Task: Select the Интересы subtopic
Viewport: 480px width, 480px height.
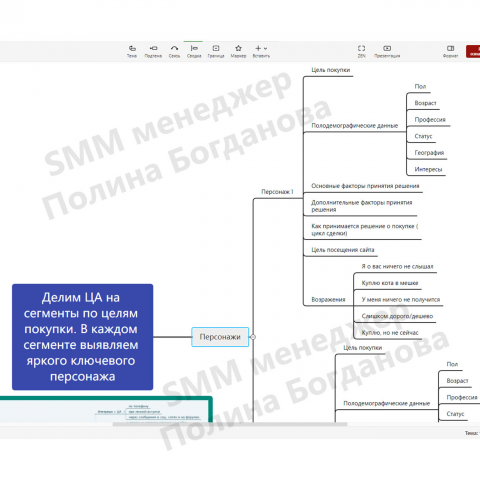Action: pos(428,169)
